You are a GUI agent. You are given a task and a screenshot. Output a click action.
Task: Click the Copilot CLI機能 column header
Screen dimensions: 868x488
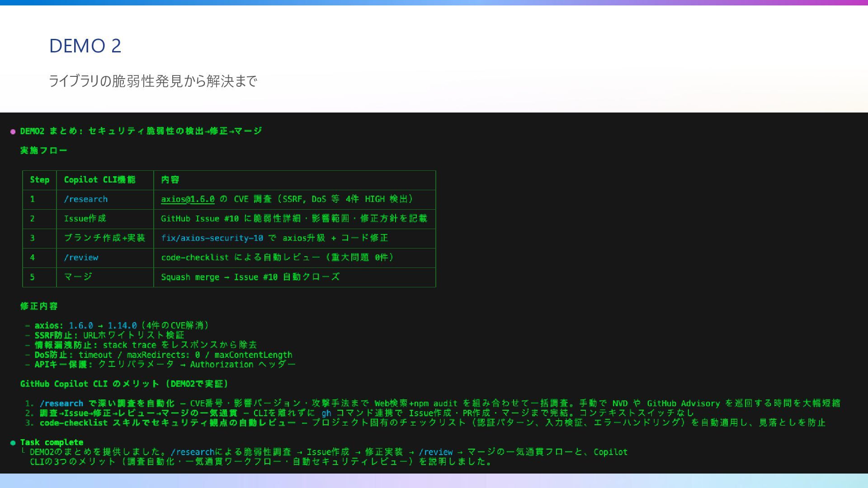click(x=99, y=180)
